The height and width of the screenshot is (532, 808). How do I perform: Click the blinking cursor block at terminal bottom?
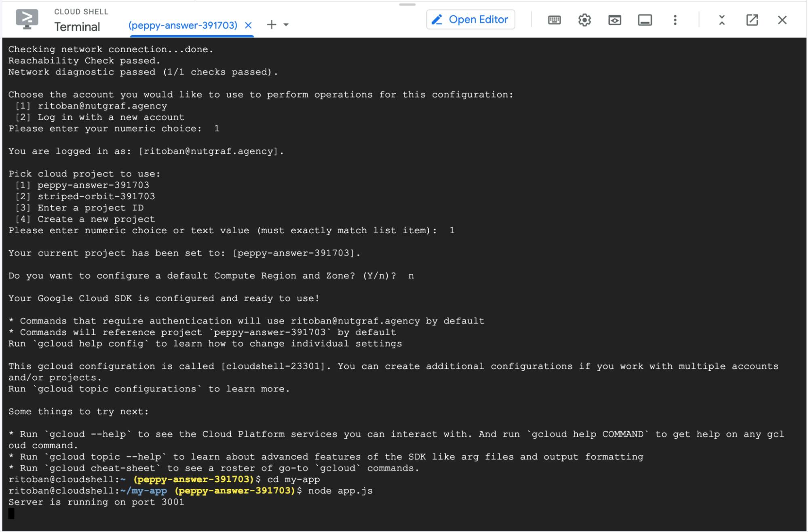(11, 514)
